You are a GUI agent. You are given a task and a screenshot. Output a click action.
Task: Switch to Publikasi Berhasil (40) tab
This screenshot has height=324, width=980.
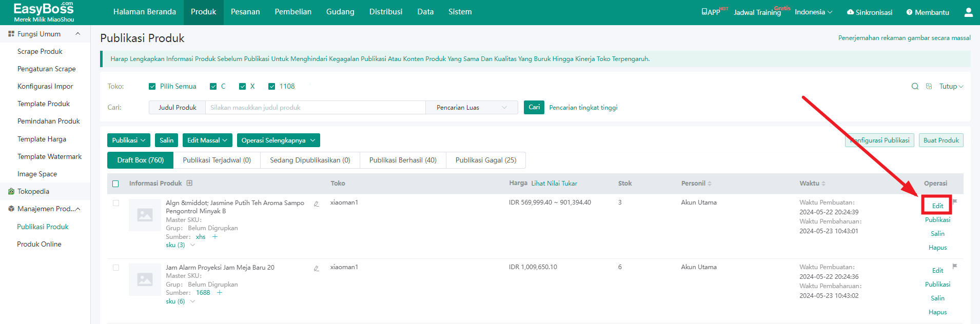(x=403, y=160)
